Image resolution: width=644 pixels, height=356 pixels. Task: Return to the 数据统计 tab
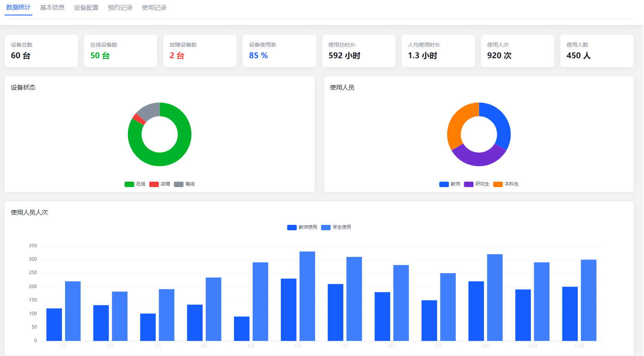click(x=18, y=8)
